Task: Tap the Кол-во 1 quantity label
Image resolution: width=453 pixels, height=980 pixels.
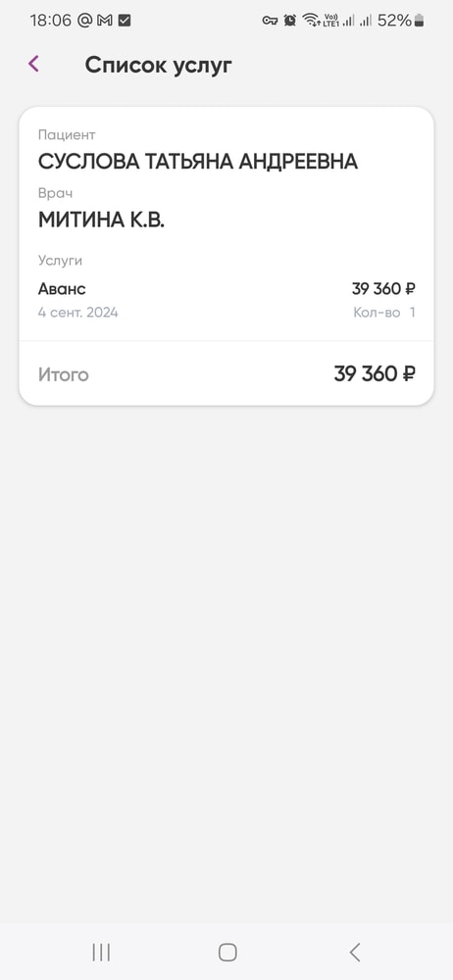Action: click(384, 312)
